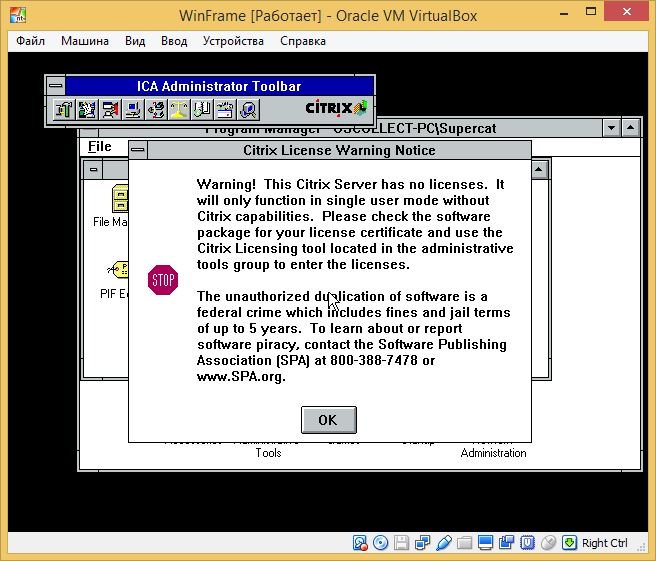The image size is (656, 561).
Task: Click the optical disc status icon
Action: [x=381, y=543]
